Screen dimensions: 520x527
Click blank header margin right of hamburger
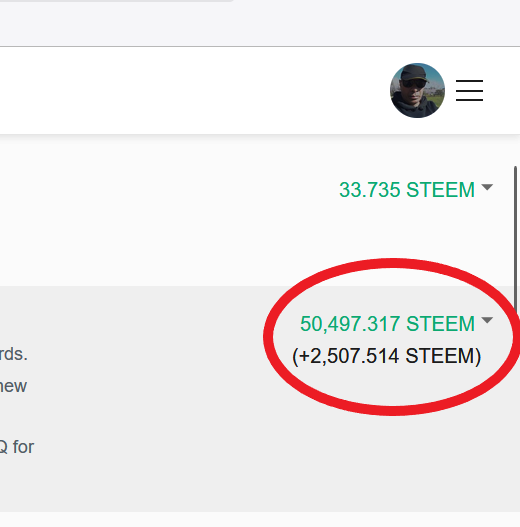pos(502,90)
